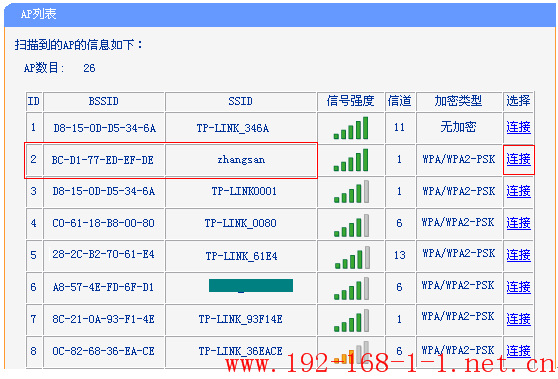Screen dimensions: 558x379
Task: Click the BSSID 8C-21-0A-93-F1-4E
Action: tap(103, 319)
